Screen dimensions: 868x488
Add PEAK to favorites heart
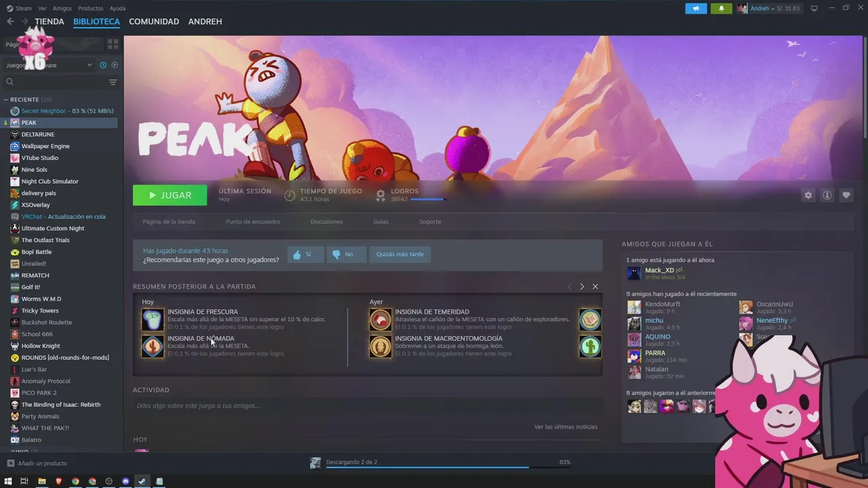pos(846,195)
